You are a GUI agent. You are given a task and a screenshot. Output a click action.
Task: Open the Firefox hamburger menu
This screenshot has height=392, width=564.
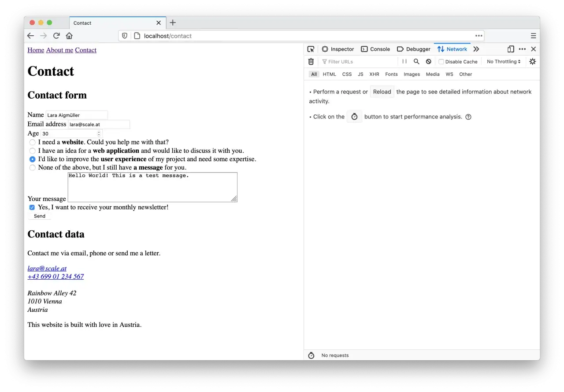(533, 36)
